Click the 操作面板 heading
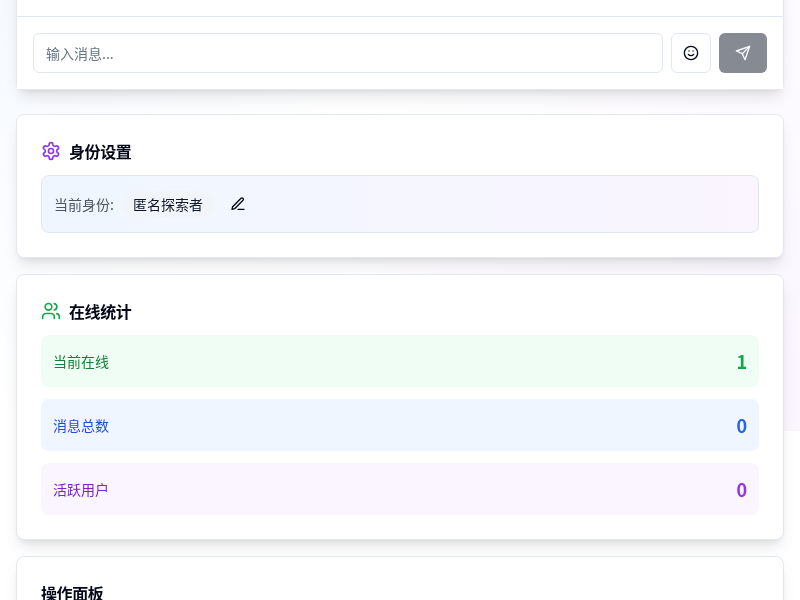Image resolution: width=800 pixels, height=600 pixels. coord(72,593)
